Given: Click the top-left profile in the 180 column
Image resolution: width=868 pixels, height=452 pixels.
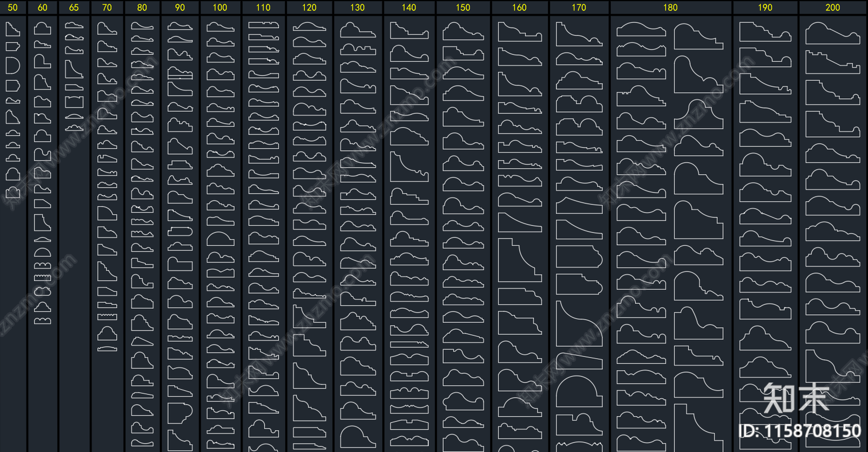Looking at the screenshot, I should coord(641,30).
